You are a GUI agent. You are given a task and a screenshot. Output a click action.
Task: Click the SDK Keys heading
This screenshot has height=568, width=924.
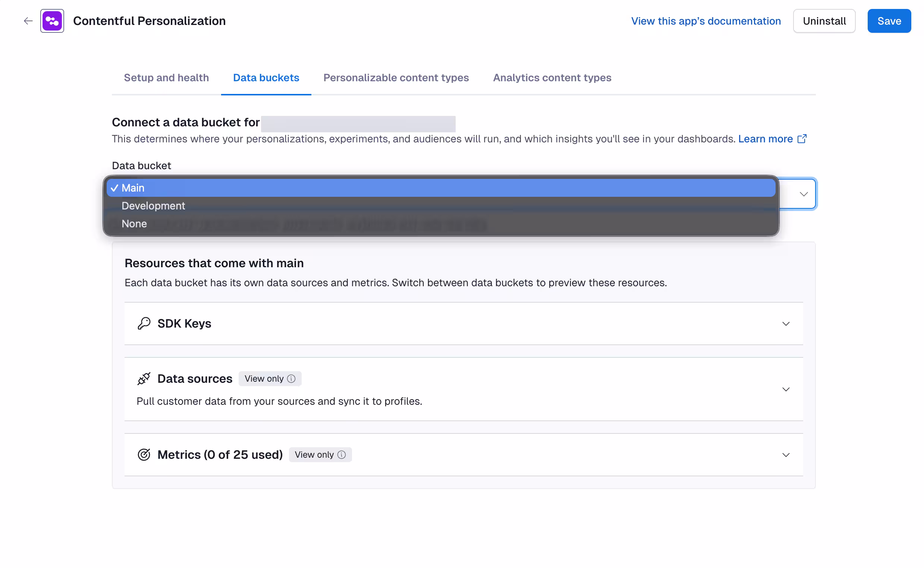tap(184, 324)
